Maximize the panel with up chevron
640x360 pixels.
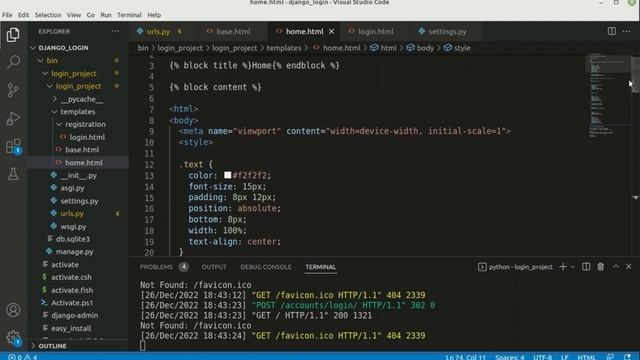coord(616,267)
